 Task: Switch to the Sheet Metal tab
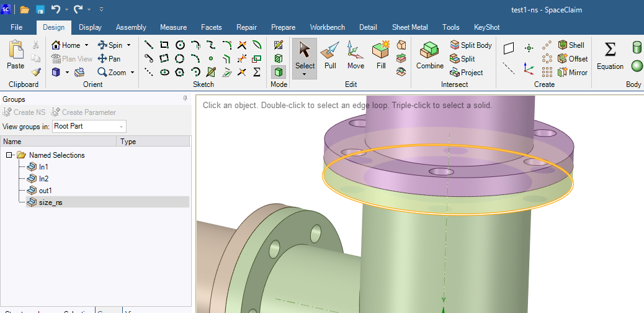click(x=410, y=27)
